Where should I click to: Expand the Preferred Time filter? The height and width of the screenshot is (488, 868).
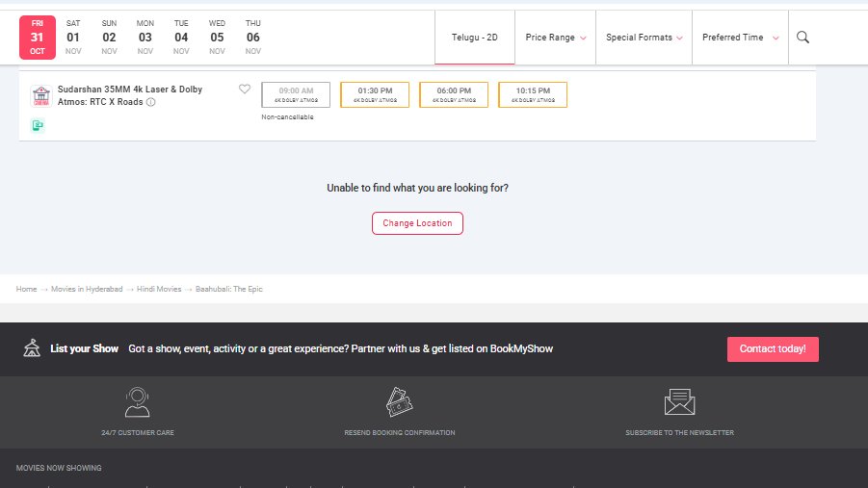740,38
